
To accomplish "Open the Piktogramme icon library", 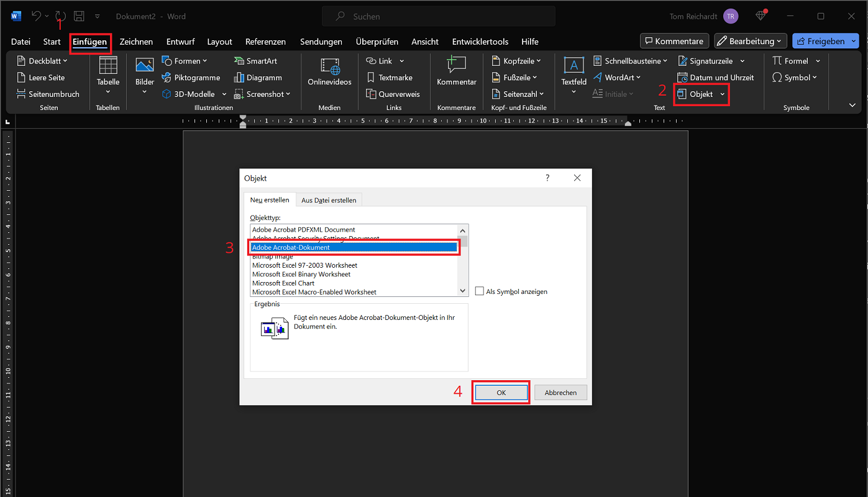I will (x=191, y=78).
